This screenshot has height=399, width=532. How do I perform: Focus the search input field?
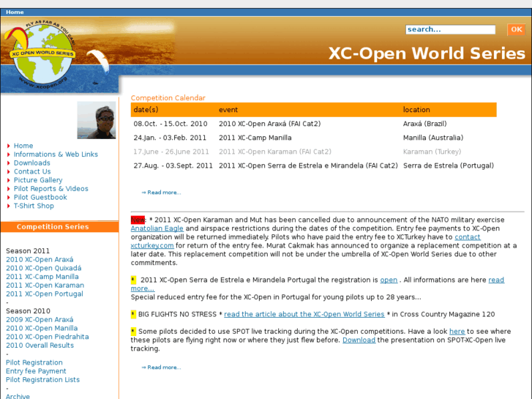(450, 29)
